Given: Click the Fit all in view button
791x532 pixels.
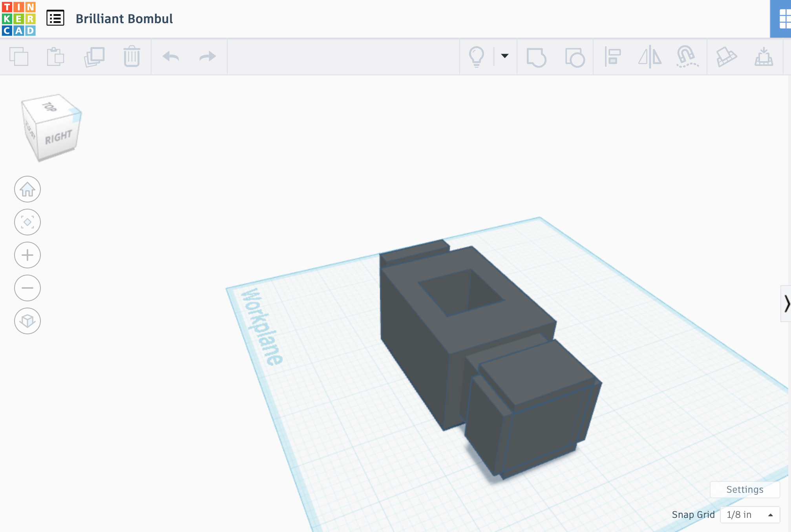Looking at the screenshot, I should coord(27,222).
